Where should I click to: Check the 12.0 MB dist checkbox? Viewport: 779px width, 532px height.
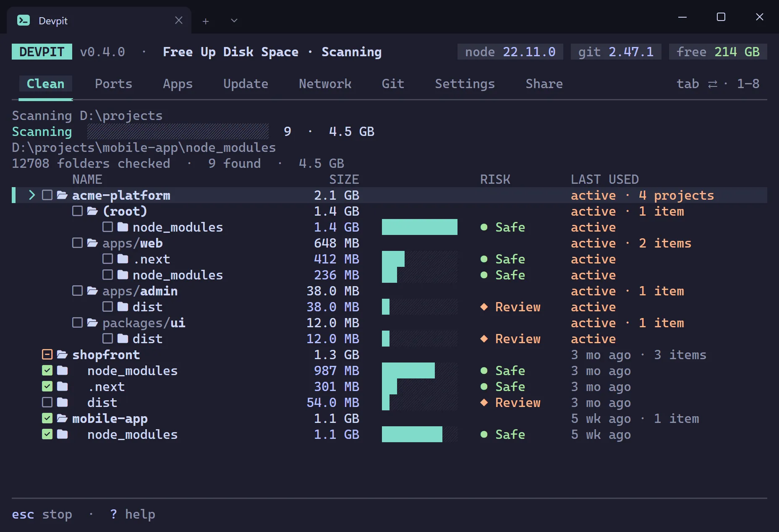(107, 339)
